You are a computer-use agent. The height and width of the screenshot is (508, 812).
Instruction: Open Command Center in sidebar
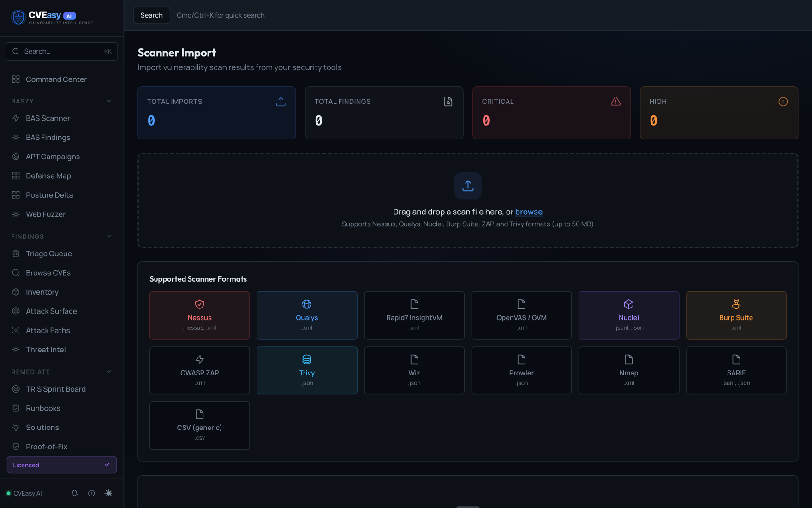point(62,79)
